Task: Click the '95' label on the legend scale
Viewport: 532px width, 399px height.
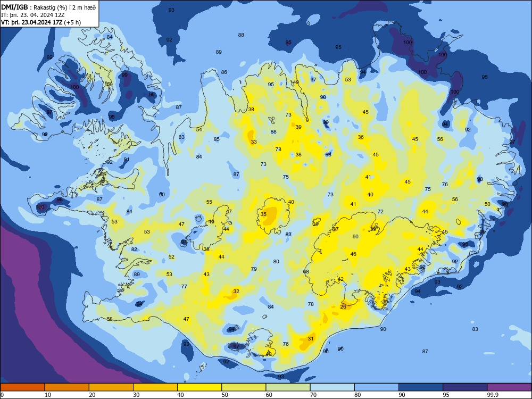Action: 446,395
